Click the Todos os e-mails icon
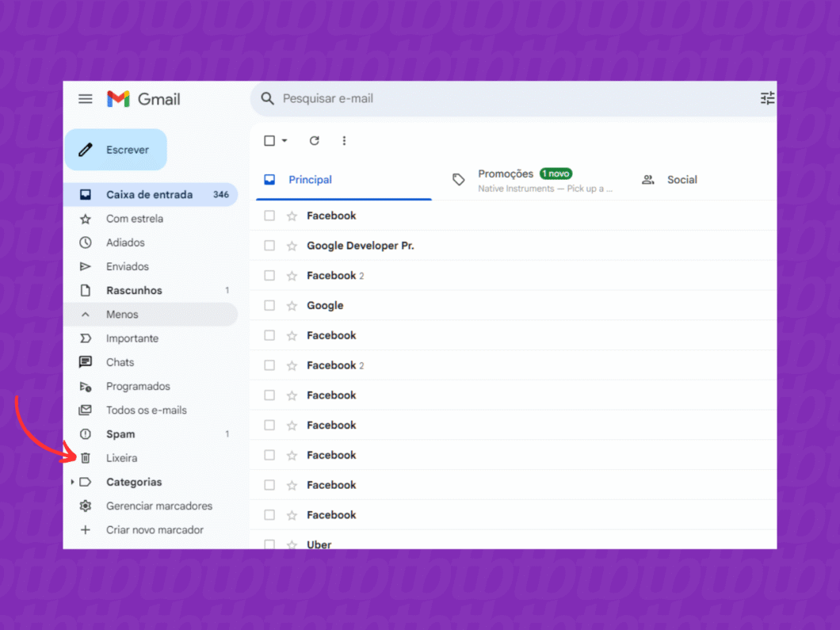 click(85, 410)
